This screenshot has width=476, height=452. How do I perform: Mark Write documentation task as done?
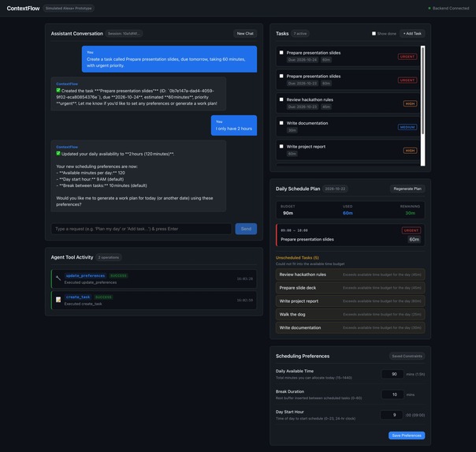(281, 123)
